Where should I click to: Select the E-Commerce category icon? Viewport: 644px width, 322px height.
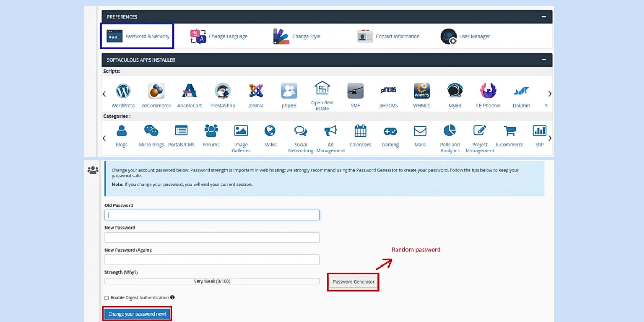click(x=509, y=131)
